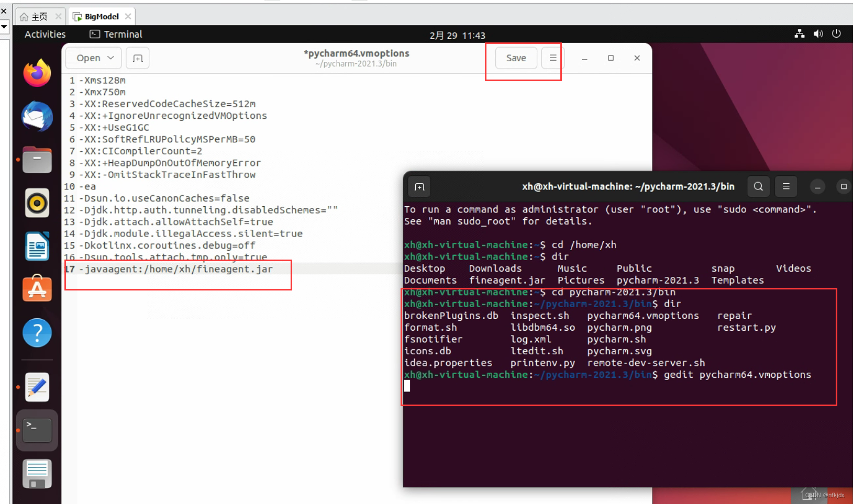Open the Activities overview
Image resolution: width=853 pixels, height=504 pixels.
point(45,34)
